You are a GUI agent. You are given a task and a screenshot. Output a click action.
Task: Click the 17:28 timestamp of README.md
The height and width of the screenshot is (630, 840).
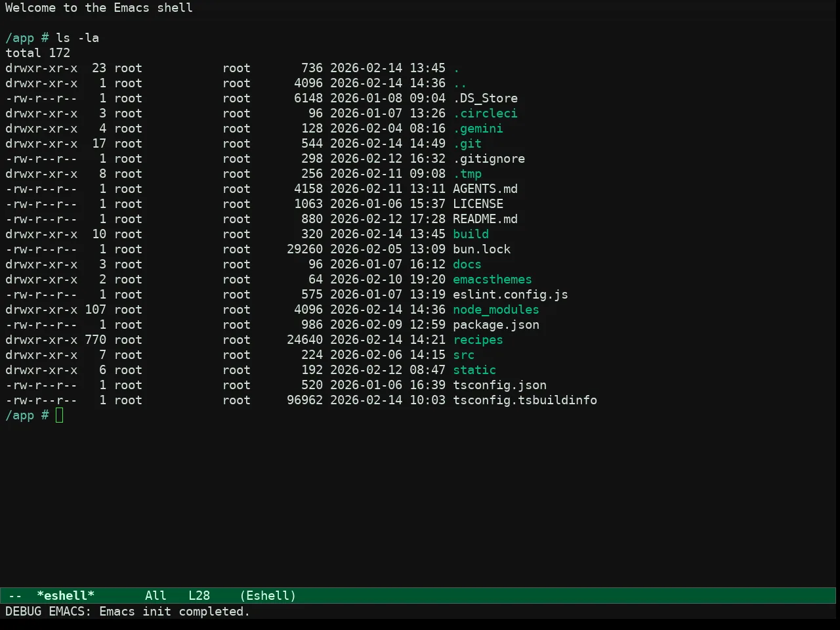pyautogui.click(x=427, y=219)
